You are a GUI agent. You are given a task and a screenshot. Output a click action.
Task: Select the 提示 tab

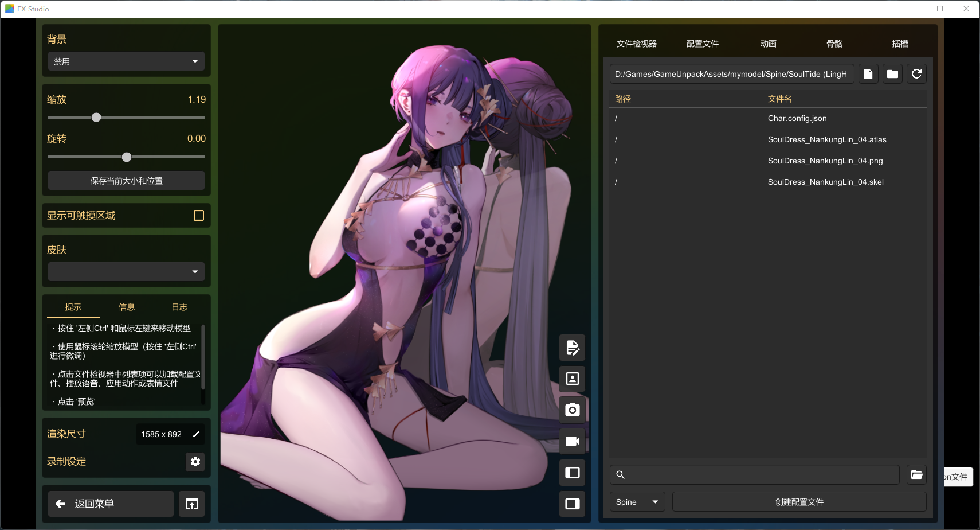73,307
